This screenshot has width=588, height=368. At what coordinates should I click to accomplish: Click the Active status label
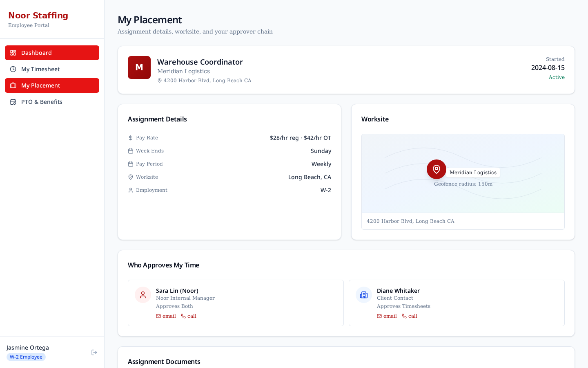click(x=557, y=77)
